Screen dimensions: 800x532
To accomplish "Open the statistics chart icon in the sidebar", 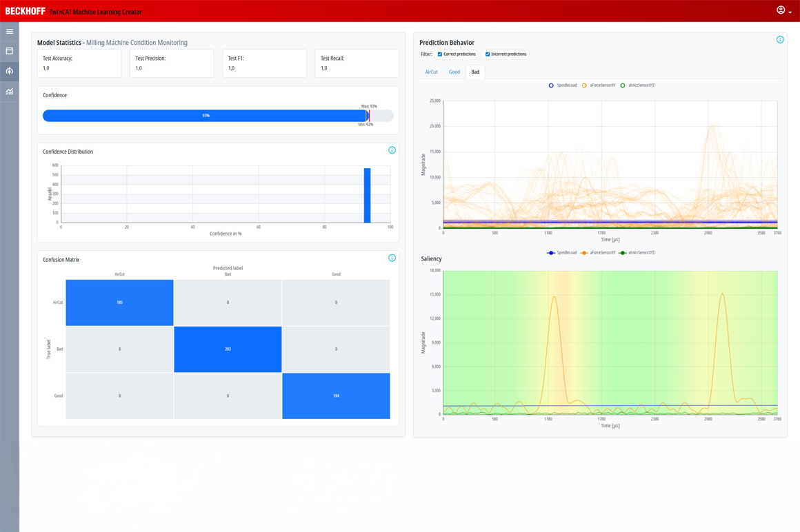I will coord(10,91).
